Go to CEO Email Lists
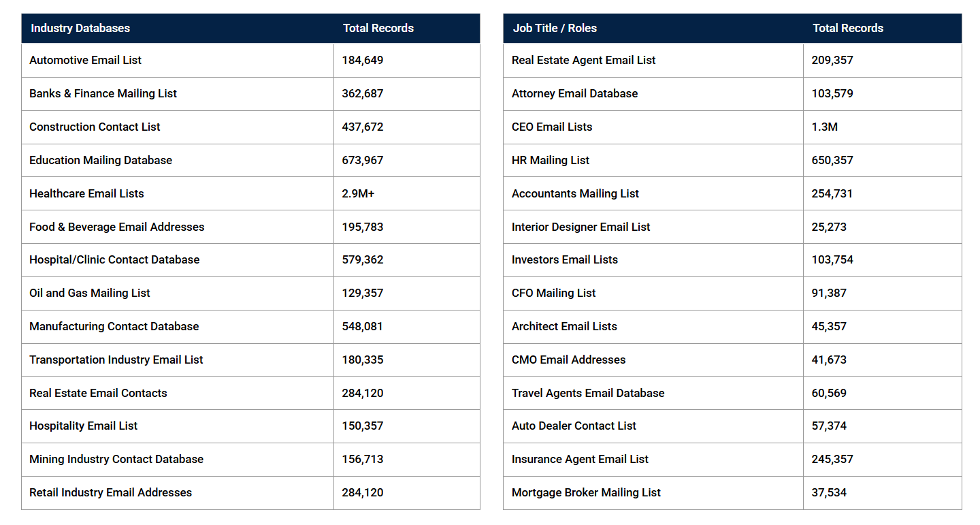 552,127
